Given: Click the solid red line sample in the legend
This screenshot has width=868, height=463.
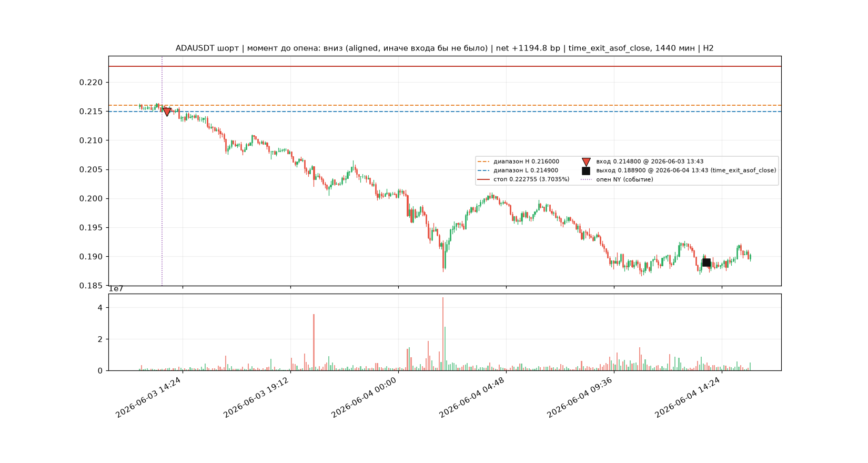Looking at the screenshot, I should [x=483, y=179].
